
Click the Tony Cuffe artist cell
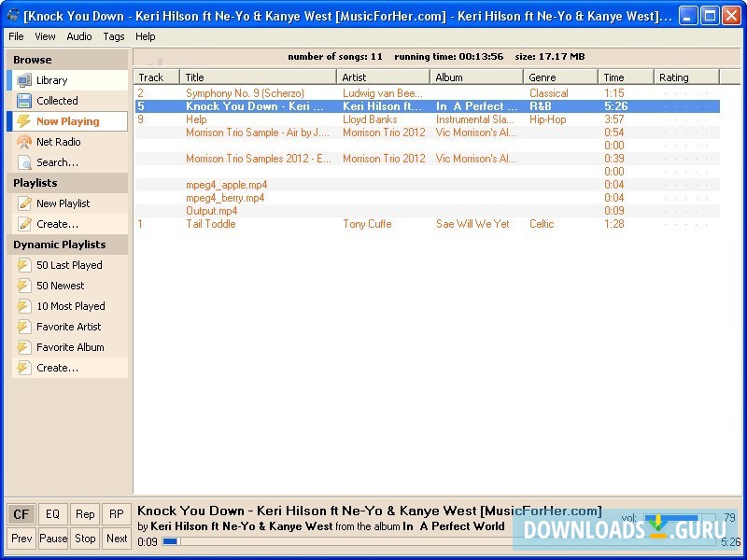[367, 224]
